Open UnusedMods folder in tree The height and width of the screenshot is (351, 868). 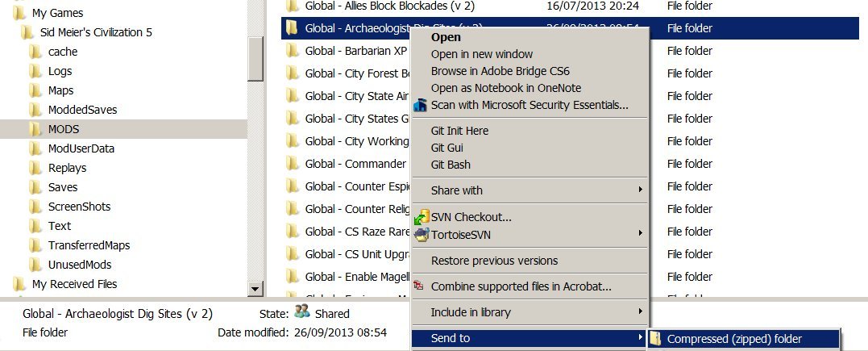[x=80, y=265]
